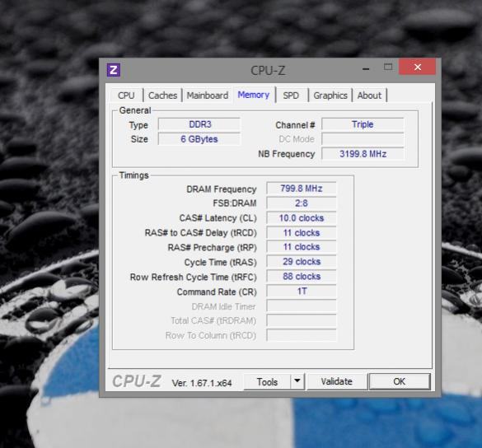482x448 pixels.
Task: Select the tRCD 11 clocks value
Action: 302,232
